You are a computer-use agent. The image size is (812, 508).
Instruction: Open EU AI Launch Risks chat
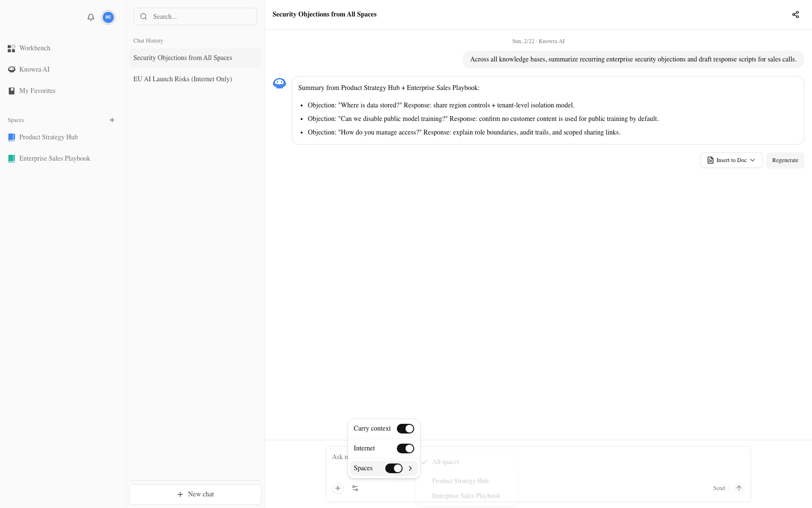[183, 79]
